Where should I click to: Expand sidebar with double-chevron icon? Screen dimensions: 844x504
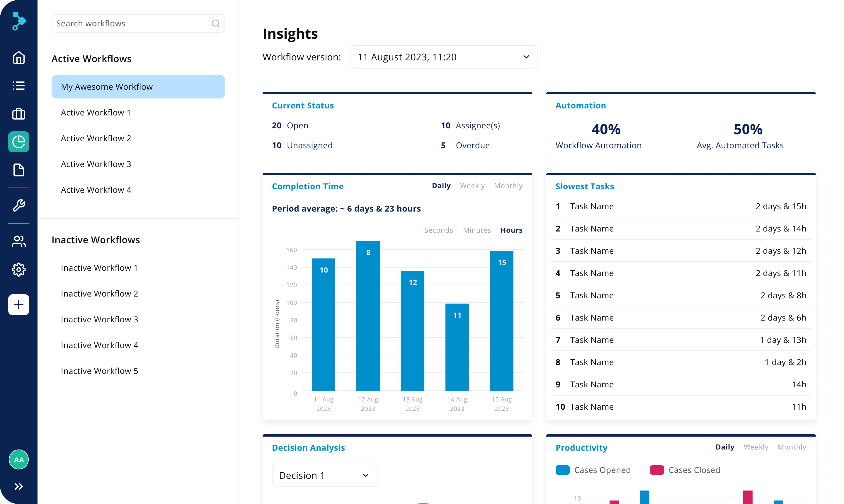[x=19, y=487]
